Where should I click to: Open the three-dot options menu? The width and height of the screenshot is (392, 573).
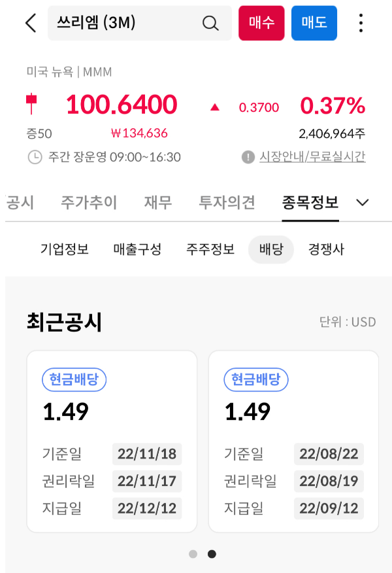(x=360, y=22)
